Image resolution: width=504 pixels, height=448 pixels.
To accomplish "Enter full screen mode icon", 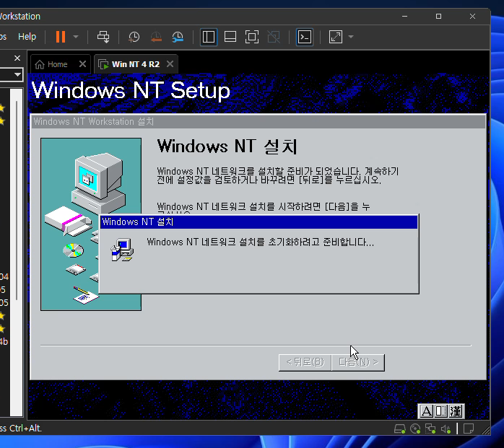I will [x=252, y=37].
